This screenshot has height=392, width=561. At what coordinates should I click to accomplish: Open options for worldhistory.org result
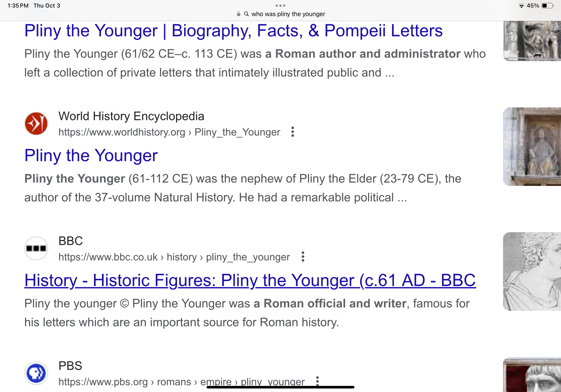[x=292, y=132]
